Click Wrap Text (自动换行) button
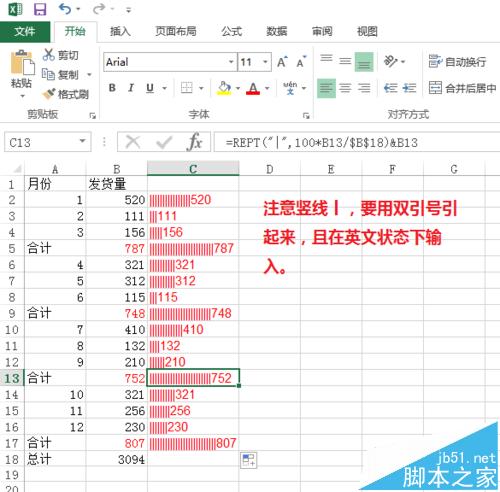 tap(457, 61)
